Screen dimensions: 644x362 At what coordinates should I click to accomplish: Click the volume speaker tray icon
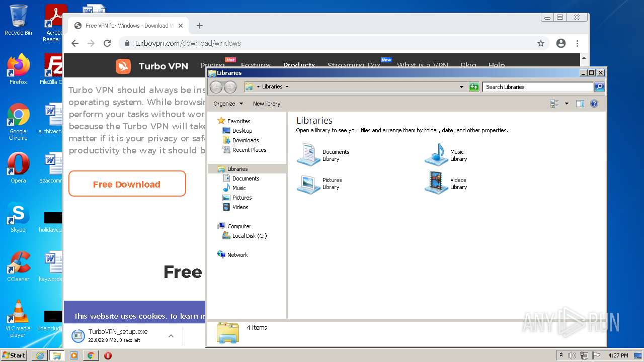572,355
